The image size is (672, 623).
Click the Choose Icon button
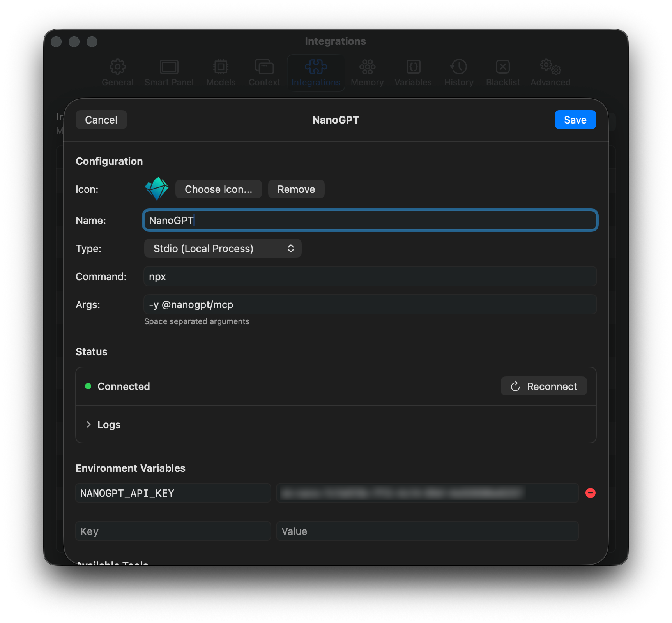tap(218, 189)
